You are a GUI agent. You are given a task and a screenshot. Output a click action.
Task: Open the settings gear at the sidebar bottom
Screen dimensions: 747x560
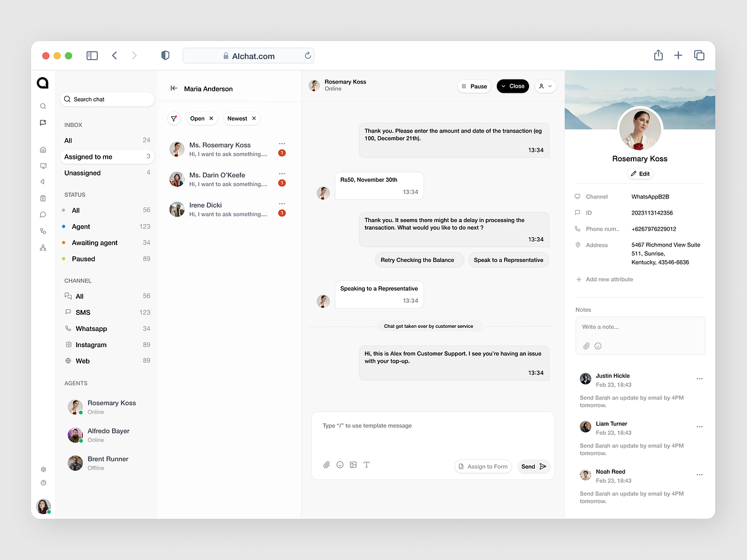(42, 469)
